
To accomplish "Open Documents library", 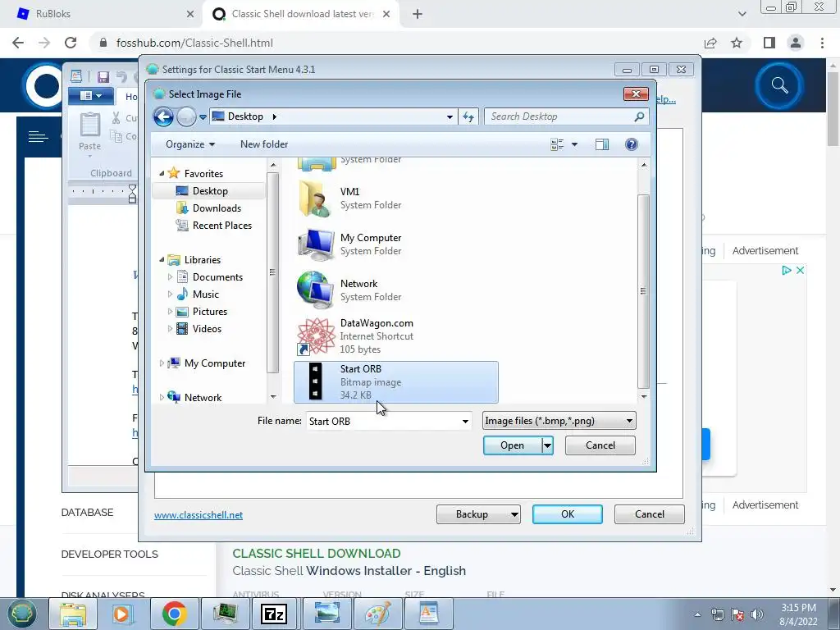I will click(x=217, y=277).
